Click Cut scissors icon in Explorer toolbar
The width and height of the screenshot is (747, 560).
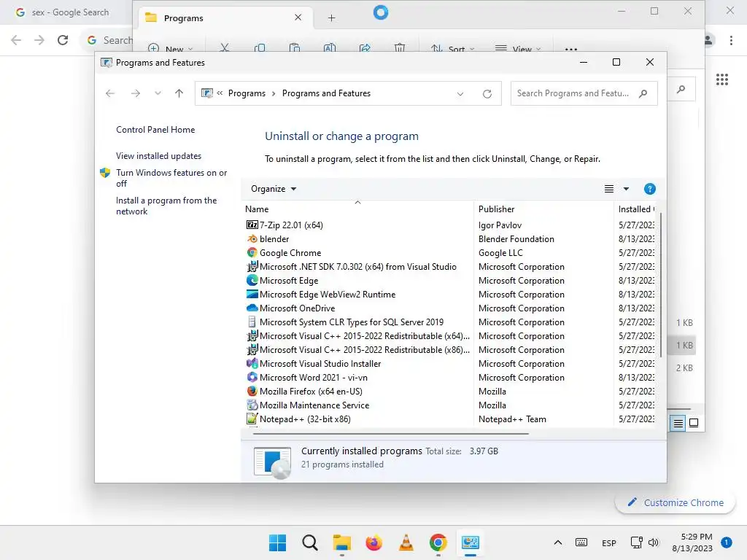click(225, 47)
